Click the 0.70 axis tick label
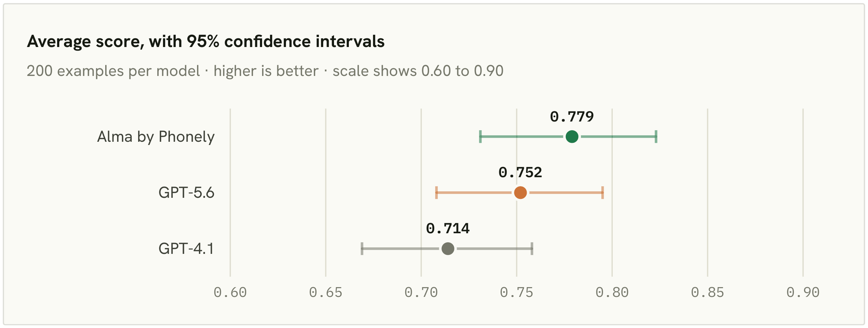This screenshot has height=328, width=868. tap(421, 292)
